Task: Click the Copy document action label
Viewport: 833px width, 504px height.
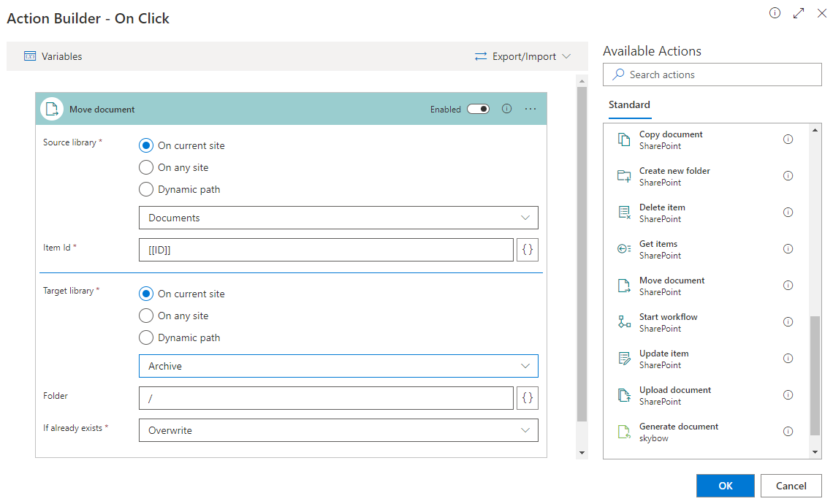Action: click(x=671, y=134)
